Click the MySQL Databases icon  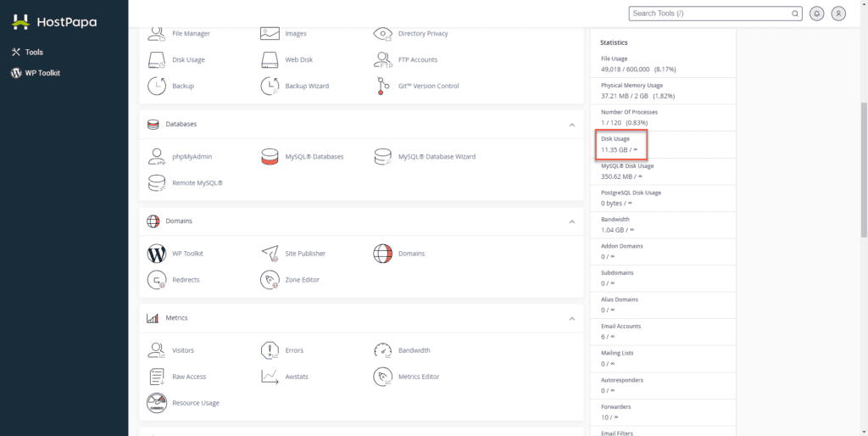point(270,157)
